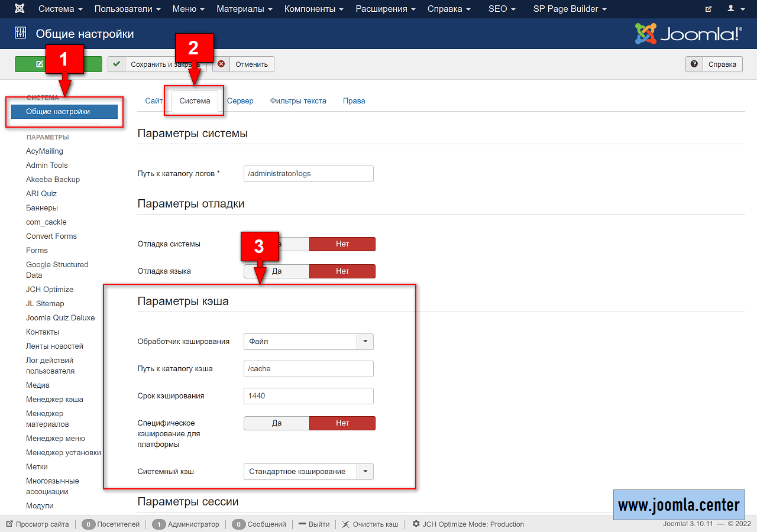The height and width of the screenshot is (532, 757).
Task: Click the JCH Optimize Mode gear icon
Action: click(416, 524)
